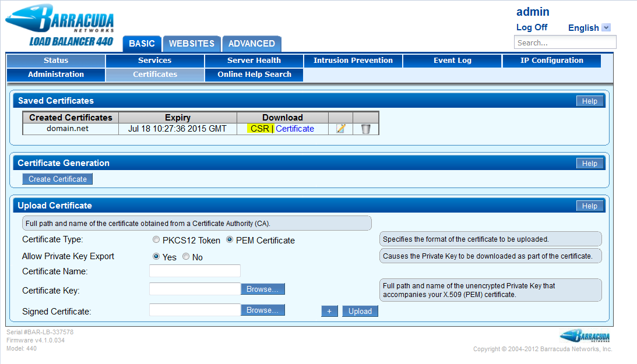Image resolution: width=637 pixels, height=364 pixels.
Task: Switch to the ADVANCED tab
Action: pos(251,44)
